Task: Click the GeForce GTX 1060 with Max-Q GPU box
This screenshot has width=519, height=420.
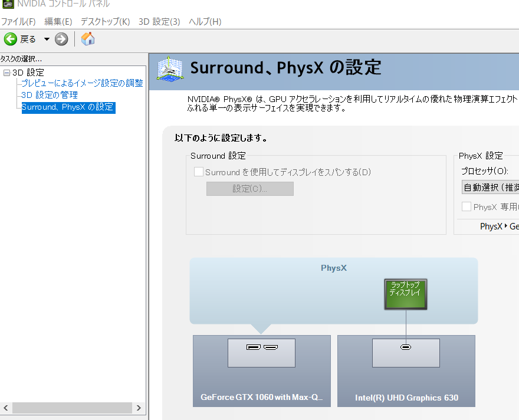Action: (262, 371)
